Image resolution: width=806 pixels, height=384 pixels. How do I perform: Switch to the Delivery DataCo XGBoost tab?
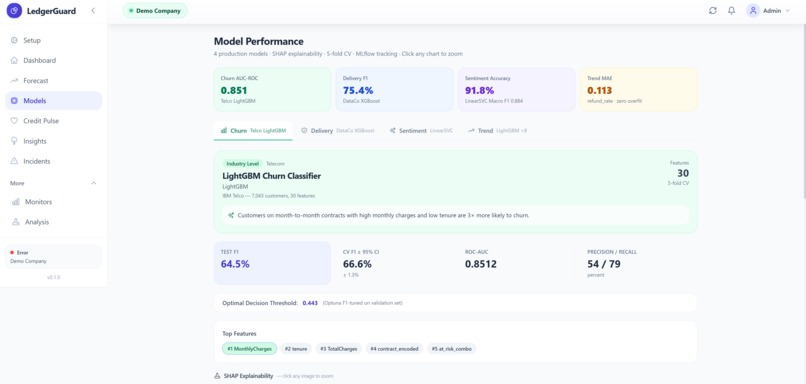pyautogui.click(x=337, y=131)
